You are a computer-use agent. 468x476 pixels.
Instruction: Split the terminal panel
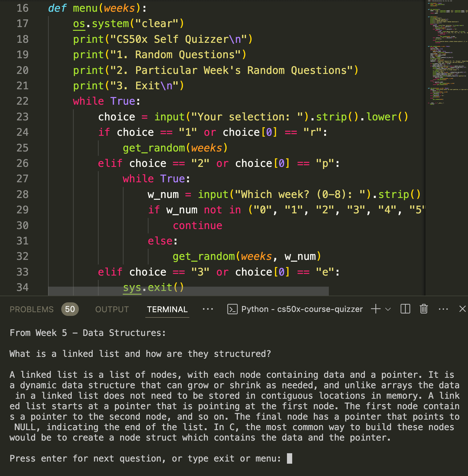click(x=405, y=309)
